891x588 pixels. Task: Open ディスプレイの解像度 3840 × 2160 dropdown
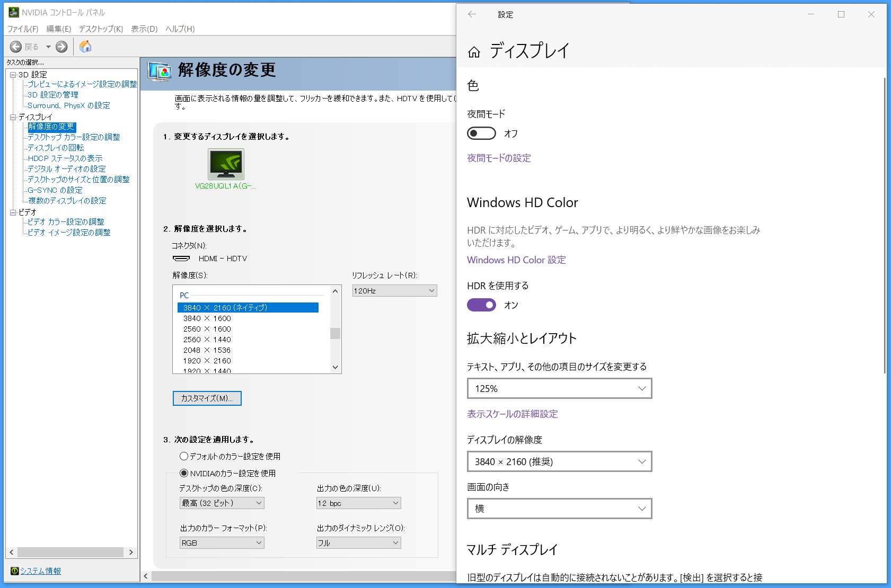pos(560,461)
